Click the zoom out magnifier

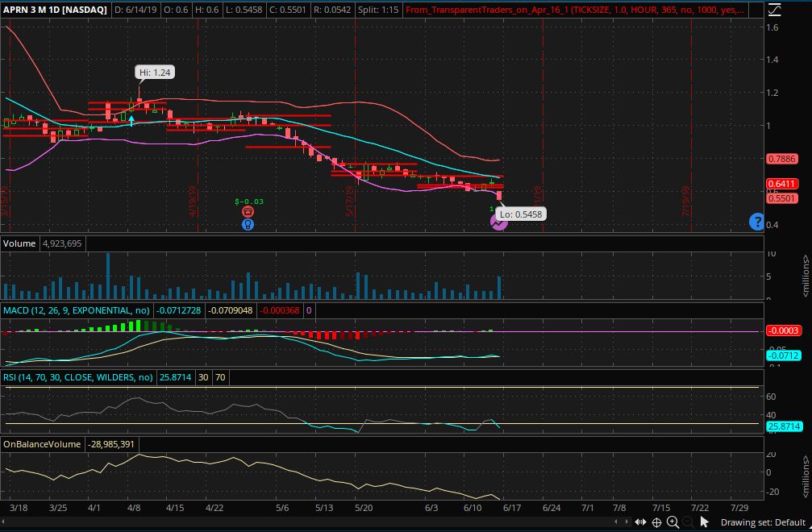(688, 522)
